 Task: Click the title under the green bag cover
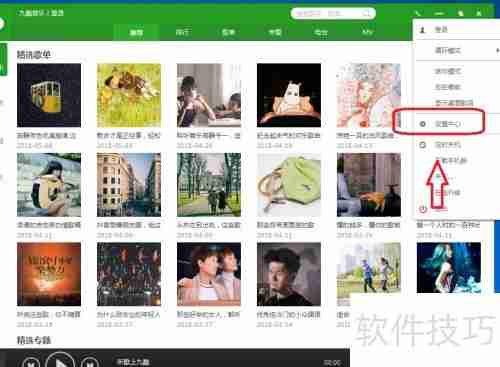tap(285, 225)
